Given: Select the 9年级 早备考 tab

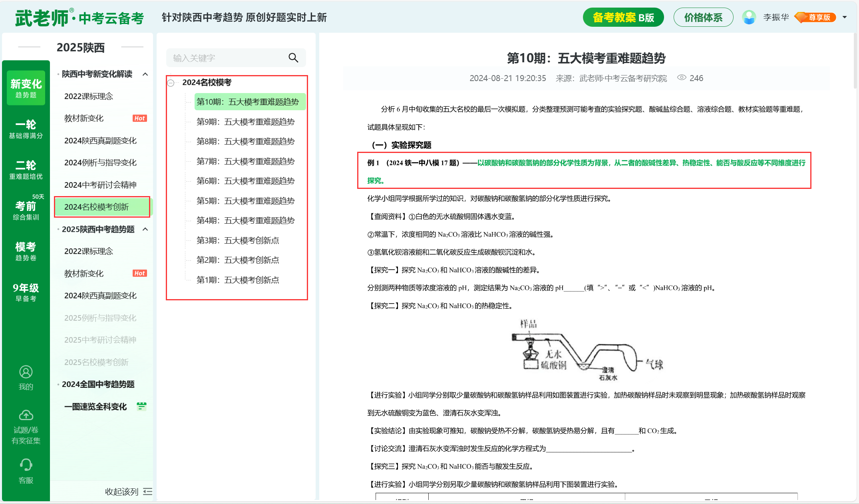Looking at the screenshot, I should 26,292.
